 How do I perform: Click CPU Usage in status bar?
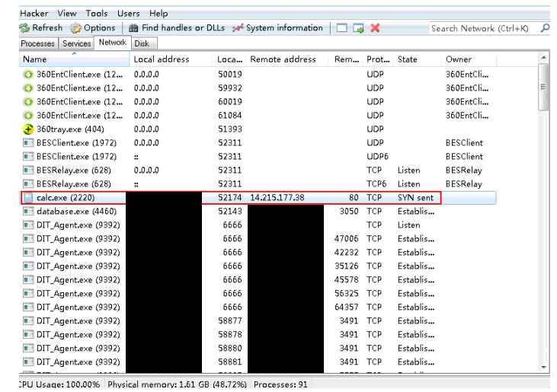point(59,384)
